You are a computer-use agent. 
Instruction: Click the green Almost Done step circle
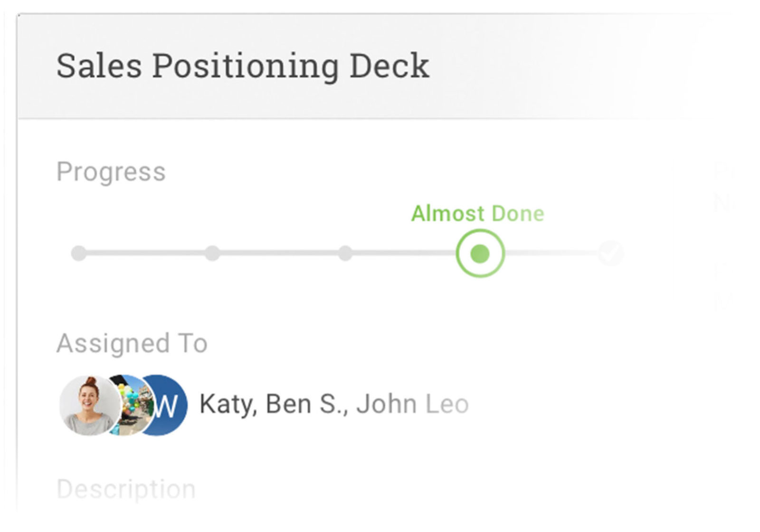[x=480, y=253]
